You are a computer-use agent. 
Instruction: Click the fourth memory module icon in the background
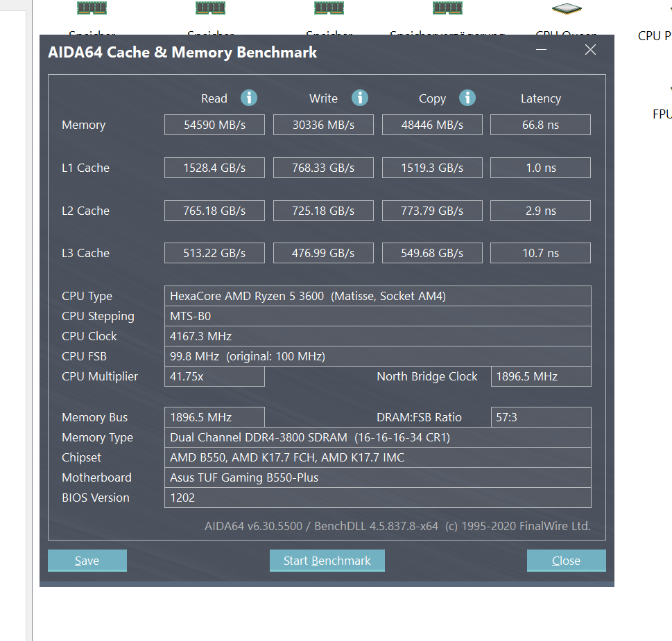(x=447, y=8)
